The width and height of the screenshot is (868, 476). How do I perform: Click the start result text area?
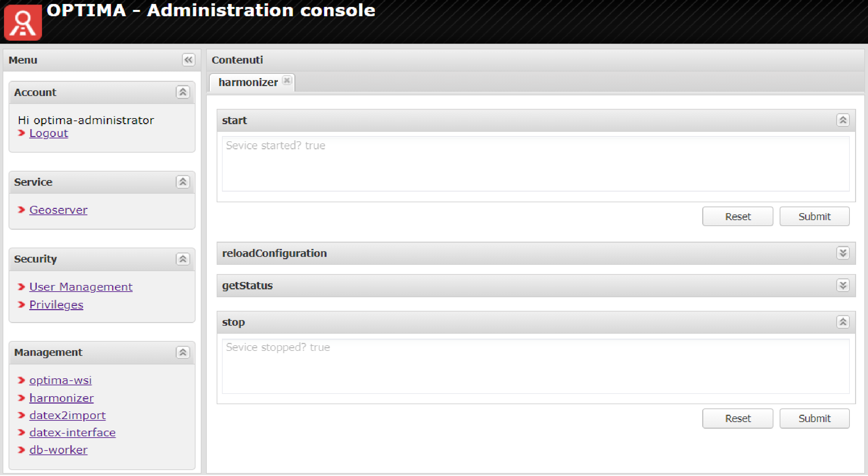coord(536,164)
